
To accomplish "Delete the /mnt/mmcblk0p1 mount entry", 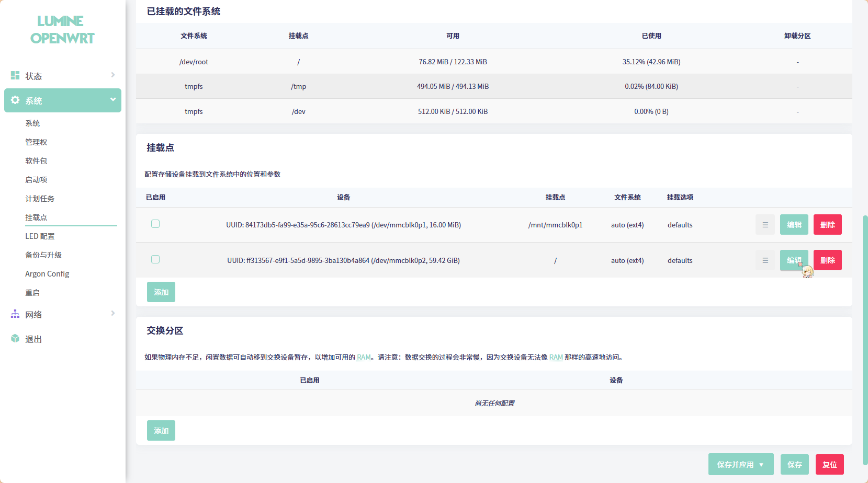I will click(827, 225).
